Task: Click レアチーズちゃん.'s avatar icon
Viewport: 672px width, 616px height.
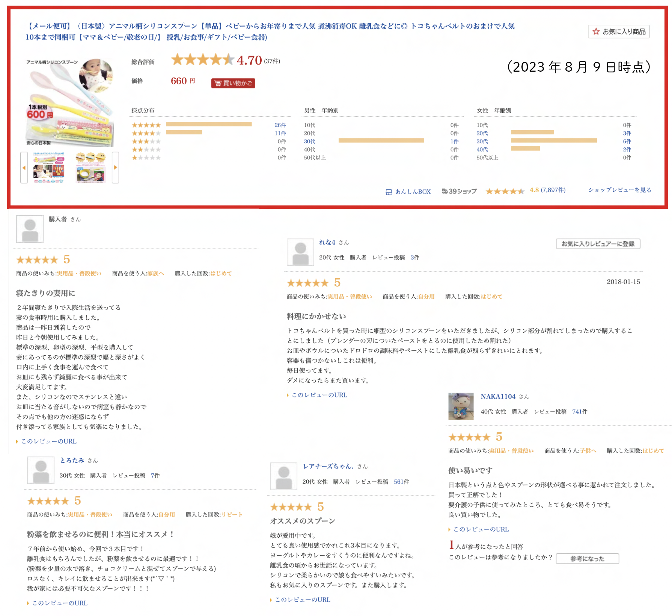Action: (284, 476)
